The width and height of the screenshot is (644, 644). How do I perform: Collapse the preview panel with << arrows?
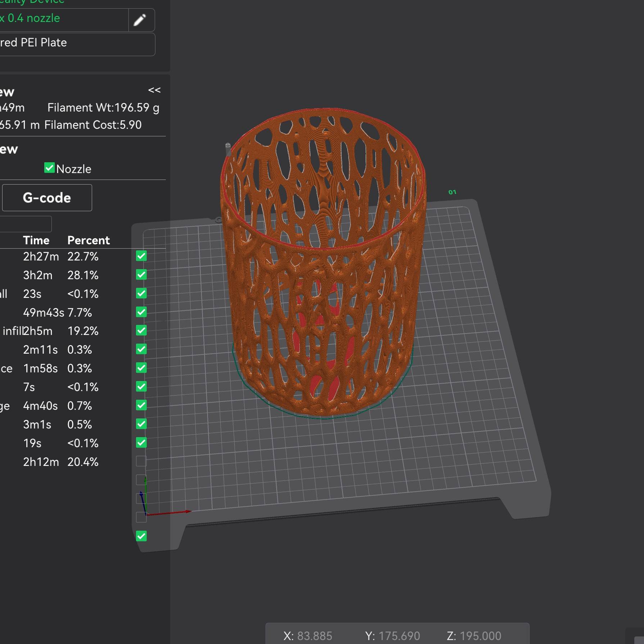click(x=154, y=90)
